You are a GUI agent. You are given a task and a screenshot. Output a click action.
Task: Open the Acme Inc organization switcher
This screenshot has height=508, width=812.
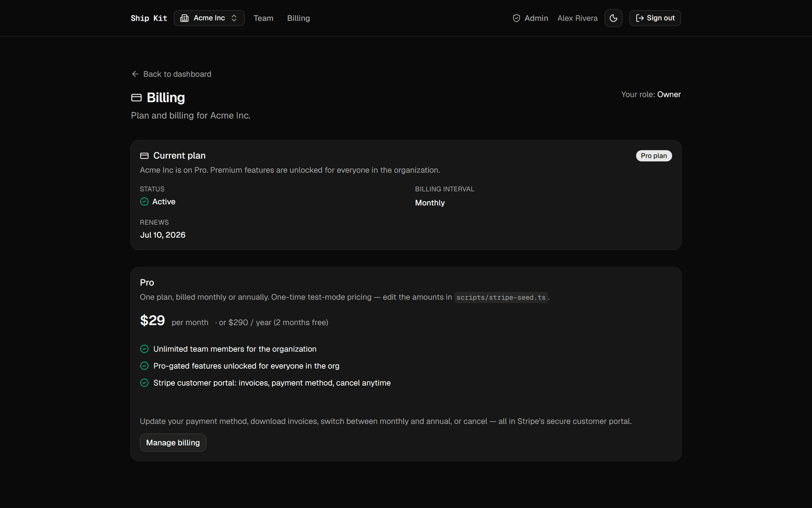pyautogui.click(x=209, y=18)
